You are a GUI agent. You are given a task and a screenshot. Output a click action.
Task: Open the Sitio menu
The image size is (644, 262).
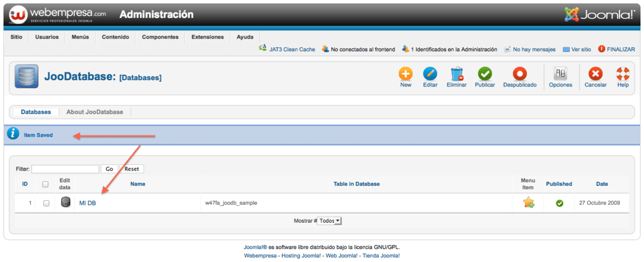[x=16, y=37]
